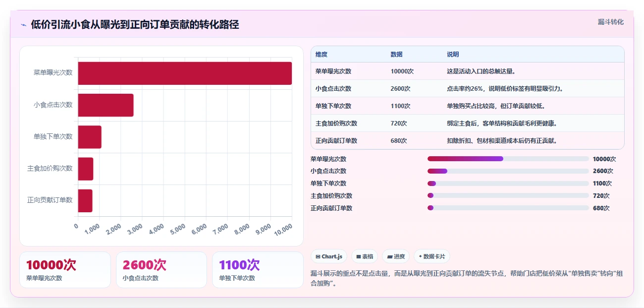This screenshot has width=644, height=308.
Task: Click the 10000次 value beside the progress bar
Action: [x=604, y=159]
